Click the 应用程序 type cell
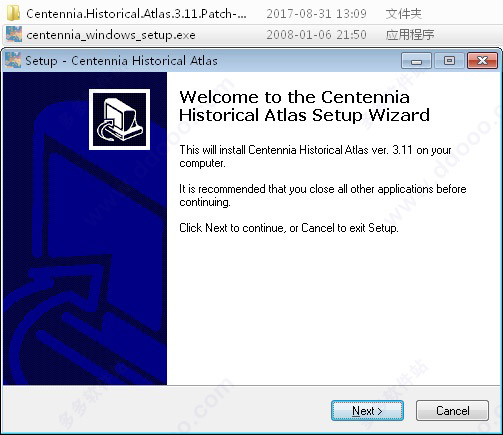The image size is (503, 435). point(410,35)
